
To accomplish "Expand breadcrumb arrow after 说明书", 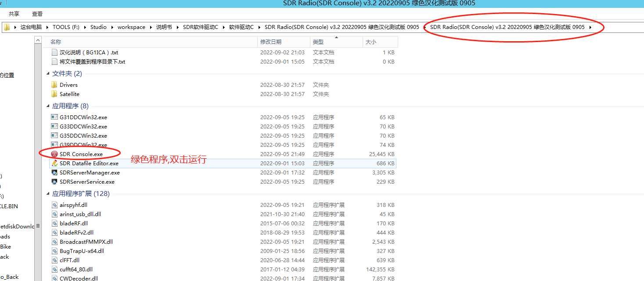I will [x=177, y=27].
